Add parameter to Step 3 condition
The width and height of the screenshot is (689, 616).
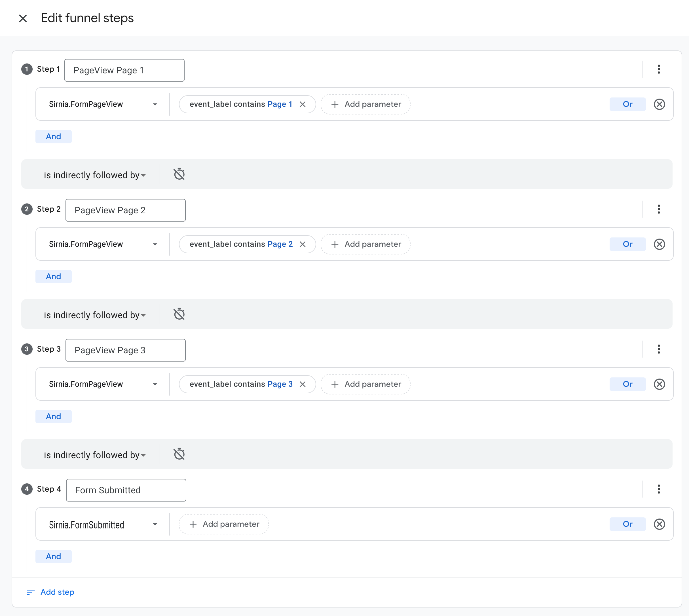365,384
